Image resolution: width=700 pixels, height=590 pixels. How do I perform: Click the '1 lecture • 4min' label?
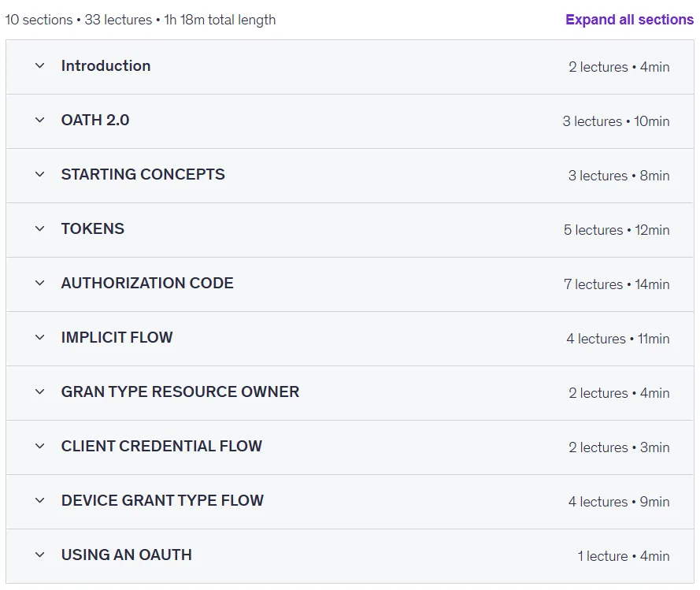click(624, 556)
